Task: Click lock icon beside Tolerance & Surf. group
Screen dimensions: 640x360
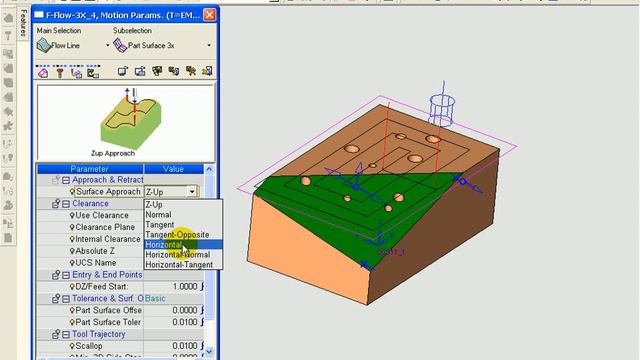Action: (x=56, y=299)
